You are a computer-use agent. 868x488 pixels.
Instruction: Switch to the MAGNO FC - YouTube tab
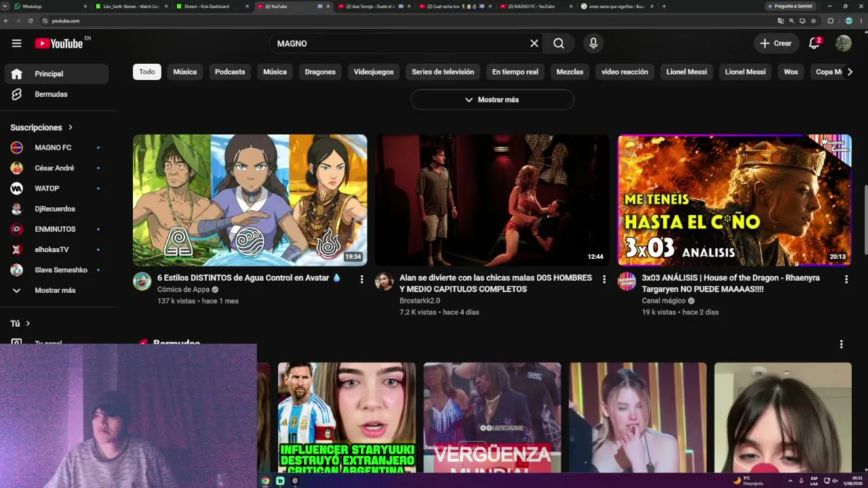point(536,6)
